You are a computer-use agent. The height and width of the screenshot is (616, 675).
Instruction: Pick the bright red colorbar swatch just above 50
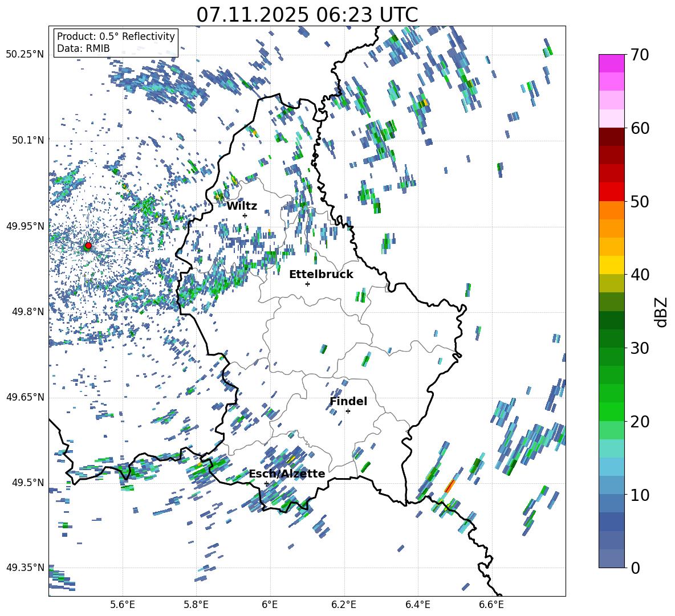[x=612, y=191]
